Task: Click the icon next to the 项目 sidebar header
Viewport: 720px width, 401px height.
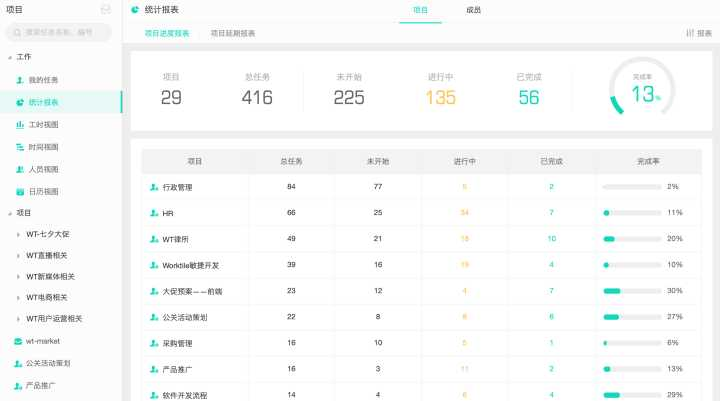Action: 106,9
